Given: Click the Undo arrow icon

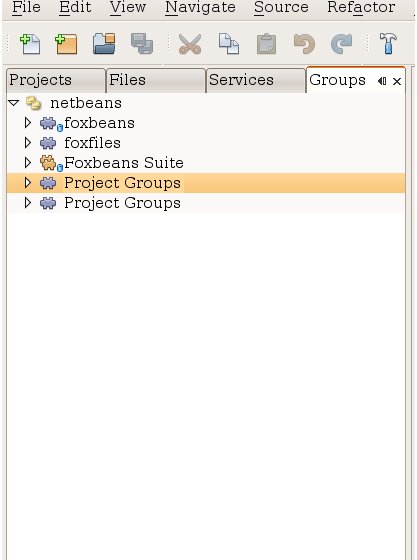Looking at the screenshot, I should (x=304, y=44).
